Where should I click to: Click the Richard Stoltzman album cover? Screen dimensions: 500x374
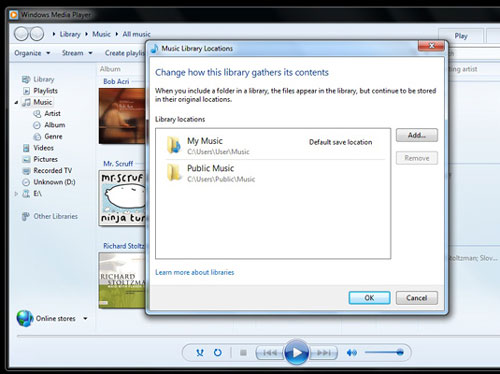point(122,280)
